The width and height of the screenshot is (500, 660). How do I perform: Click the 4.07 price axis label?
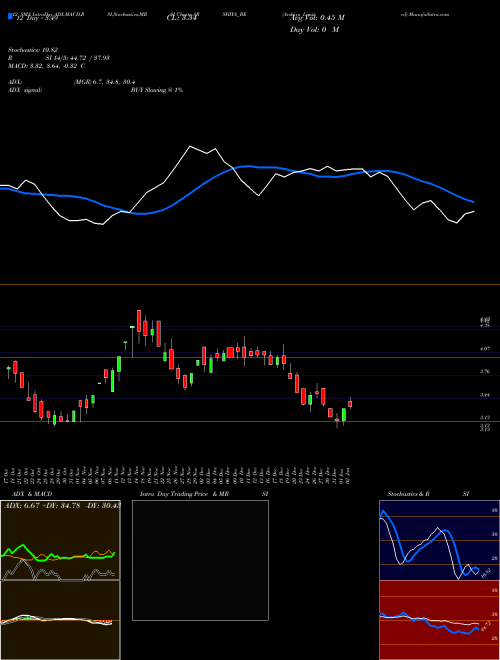pyautogui.click(x=485, y=349)
